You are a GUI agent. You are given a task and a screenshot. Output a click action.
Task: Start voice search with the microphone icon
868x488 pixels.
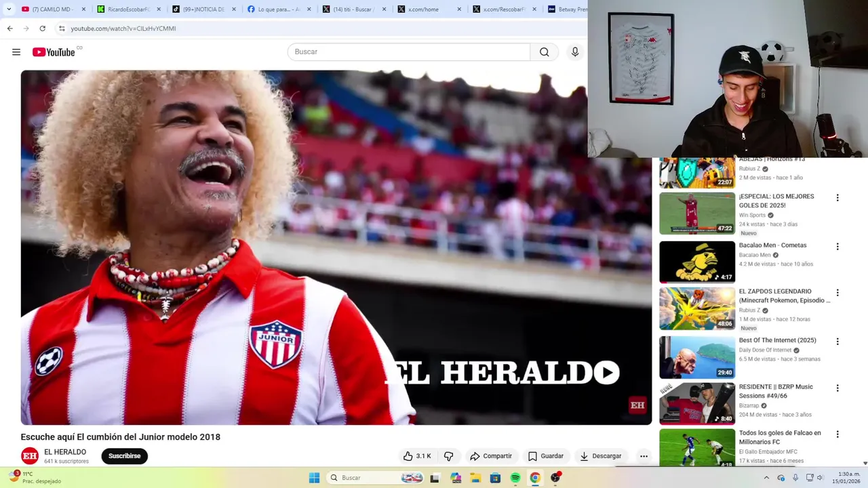575,52
